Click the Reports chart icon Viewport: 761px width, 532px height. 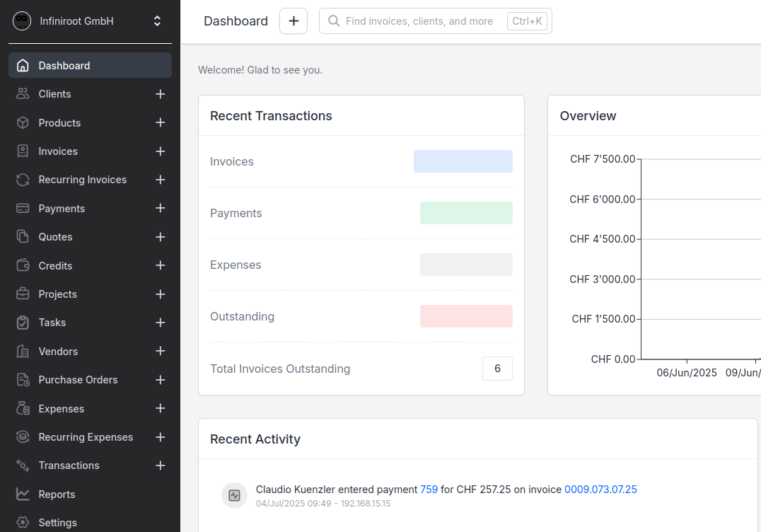pos(23,494)
